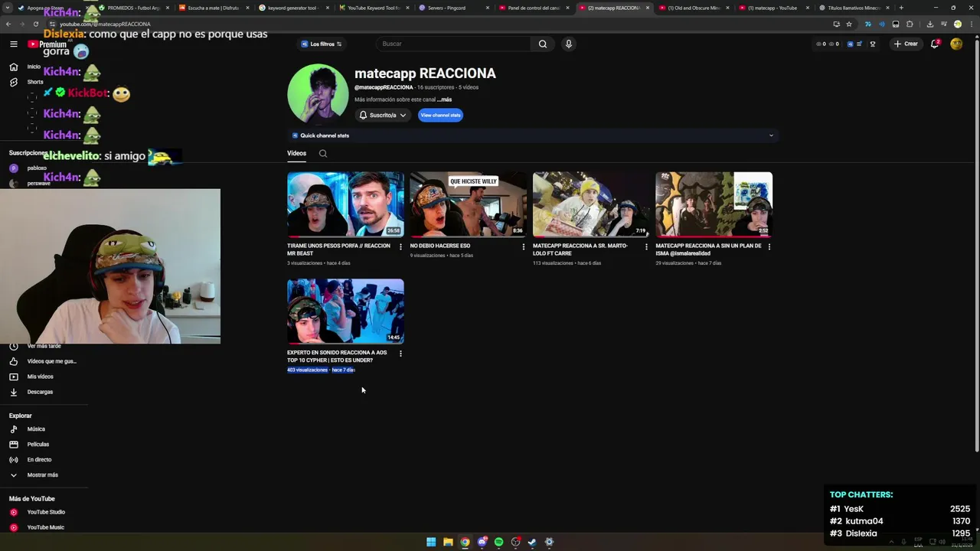
Task: Open En directo live icon
Action: click(14, 460)
